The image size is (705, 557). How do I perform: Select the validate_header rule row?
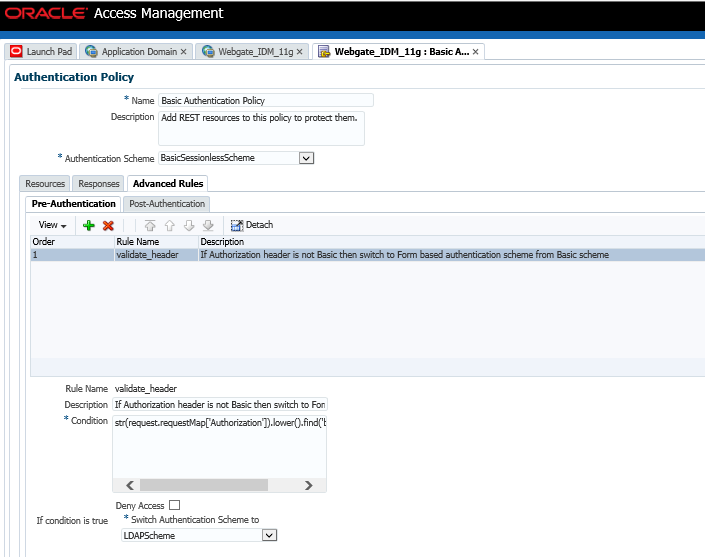tap(368, 255)
